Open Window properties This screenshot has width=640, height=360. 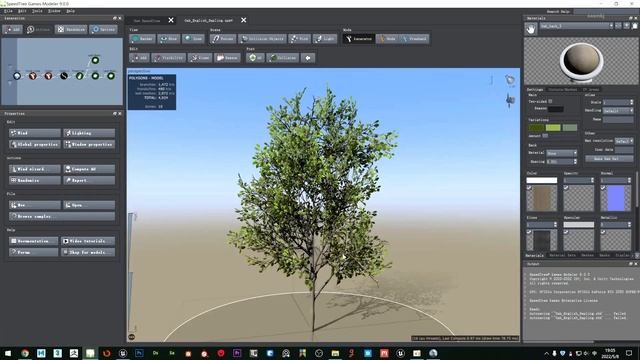(x=89, y=144)
